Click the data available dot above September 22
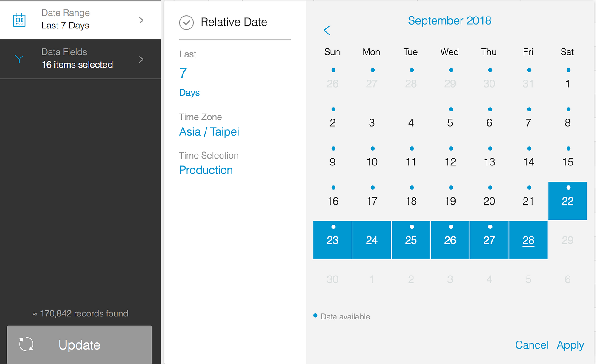This screenshot has height=364, width=596. click(567, 188)
